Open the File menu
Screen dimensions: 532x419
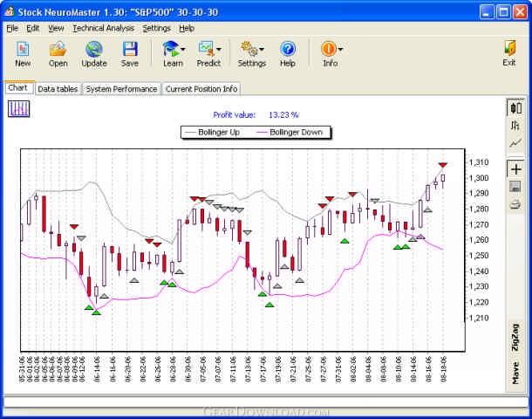tap(12, 28)
